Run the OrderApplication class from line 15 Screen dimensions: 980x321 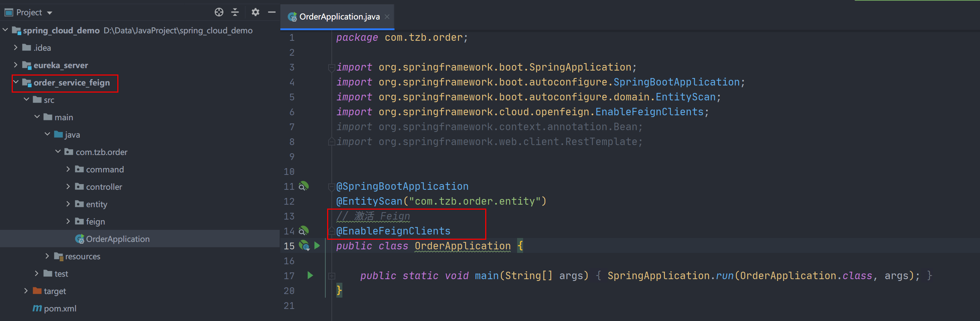317,245
